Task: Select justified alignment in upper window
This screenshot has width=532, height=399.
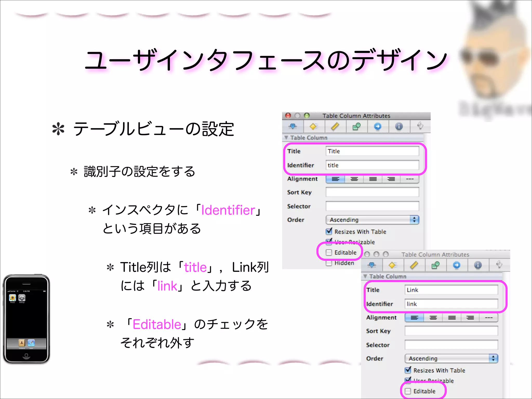Action: click(373, 179)
